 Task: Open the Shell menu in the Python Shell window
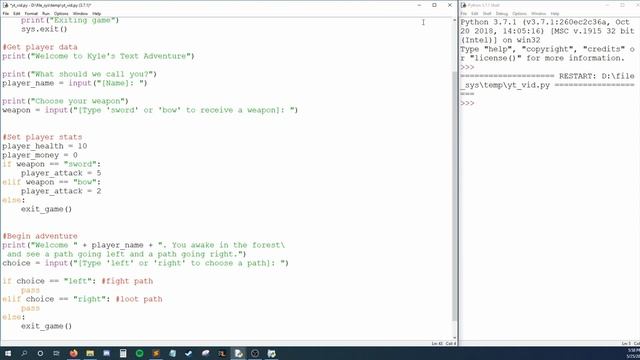tap(487, 13)
